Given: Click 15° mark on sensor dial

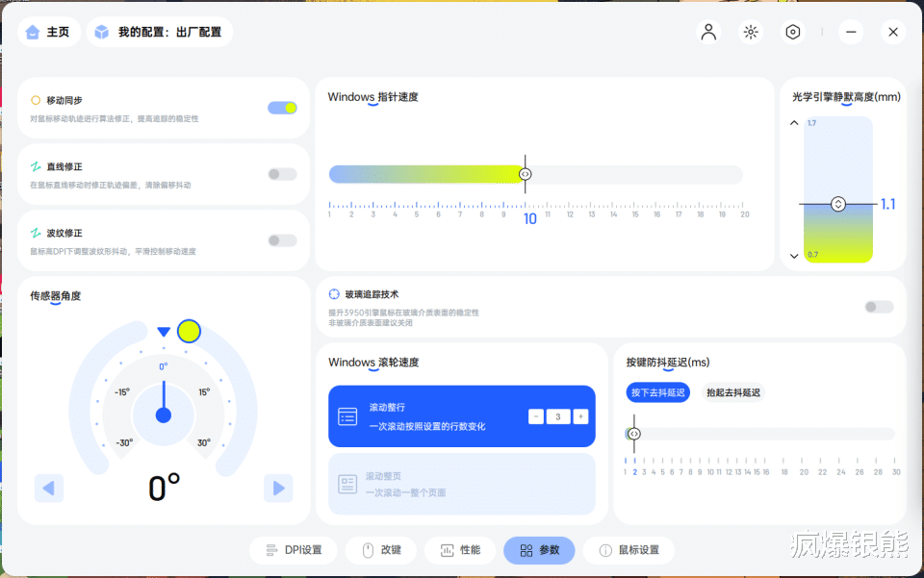Looking at the screenshot, I should [204, 392].
